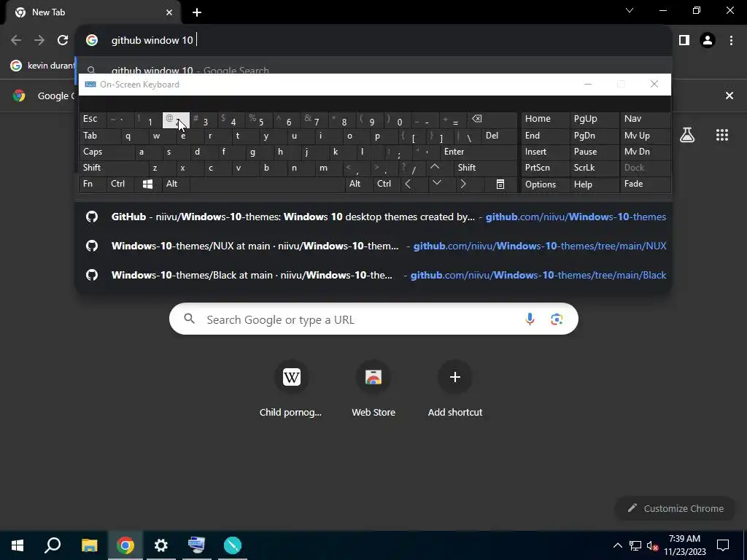
Task: Click the PgDn key on On-Screen Keyboard
Action: (594, 136)
